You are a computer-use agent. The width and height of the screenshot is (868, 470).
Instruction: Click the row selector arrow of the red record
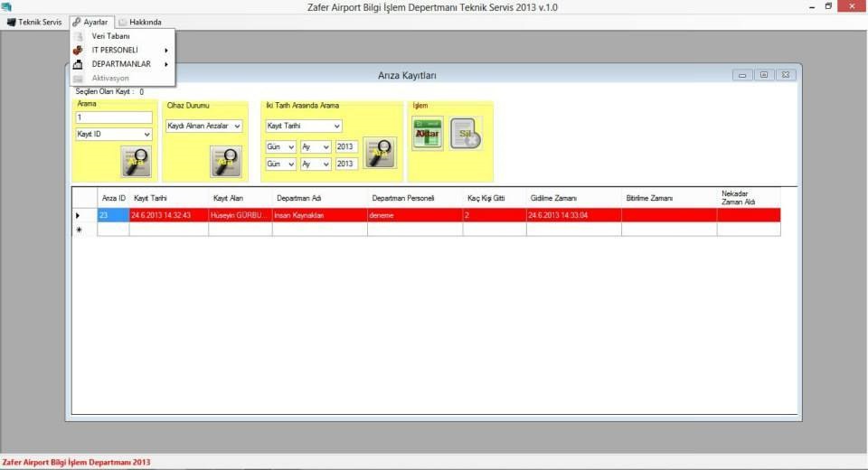[x=79, y=215]
